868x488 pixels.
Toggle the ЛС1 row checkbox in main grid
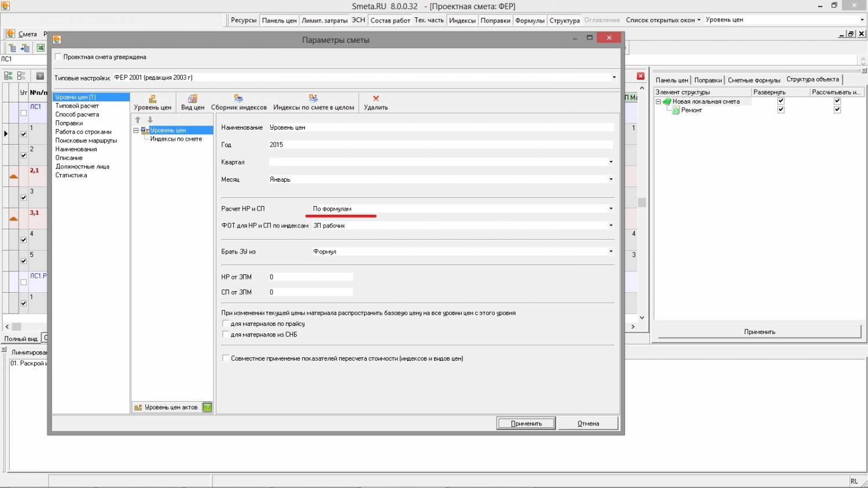[24, 113]
